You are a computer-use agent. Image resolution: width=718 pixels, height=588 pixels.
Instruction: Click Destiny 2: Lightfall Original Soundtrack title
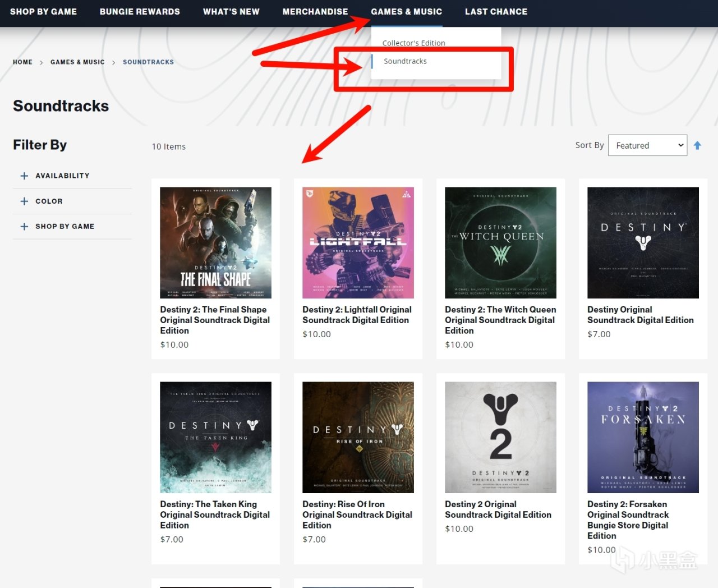357,315
